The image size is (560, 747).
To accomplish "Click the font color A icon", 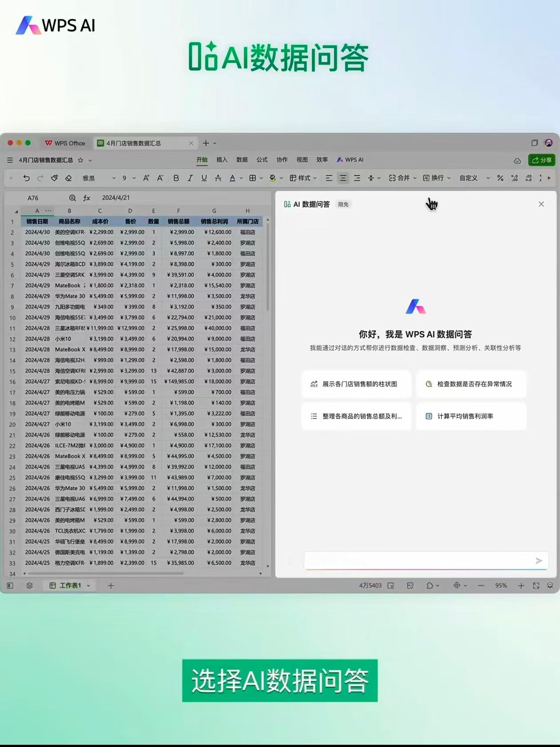I will click(x=232, y=178).
